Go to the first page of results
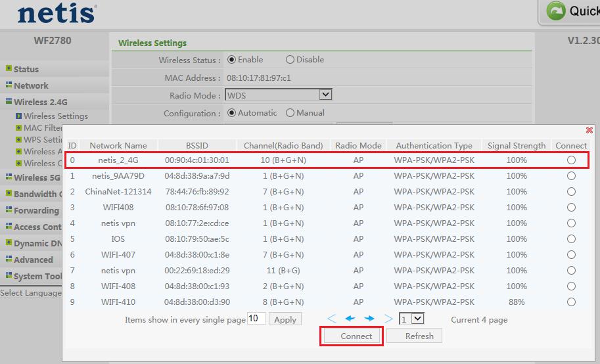Screen dimensions: 600x364 [x=332, y=319]
